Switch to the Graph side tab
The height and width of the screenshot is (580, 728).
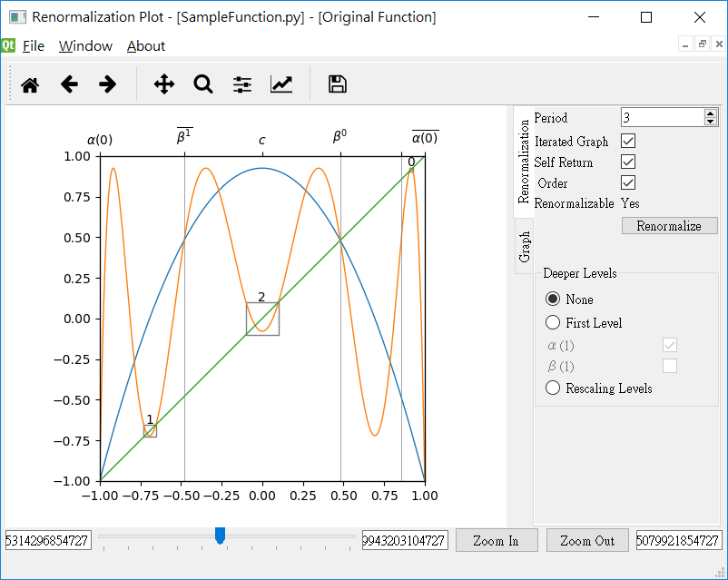tap(524, 247)
